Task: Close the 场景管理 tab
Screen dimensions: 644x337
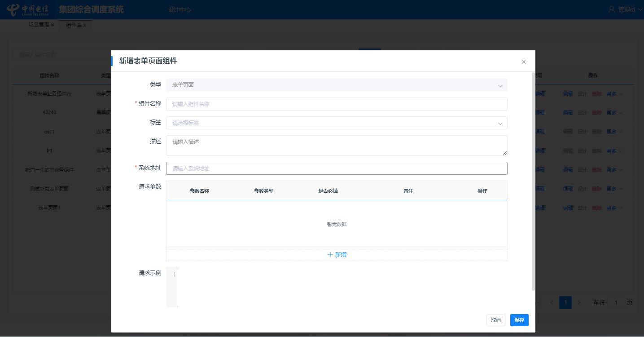Action: tap(52, 25)
